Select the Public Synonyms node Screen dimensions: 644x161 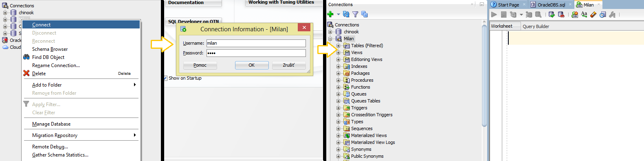[x=367, y=156]
